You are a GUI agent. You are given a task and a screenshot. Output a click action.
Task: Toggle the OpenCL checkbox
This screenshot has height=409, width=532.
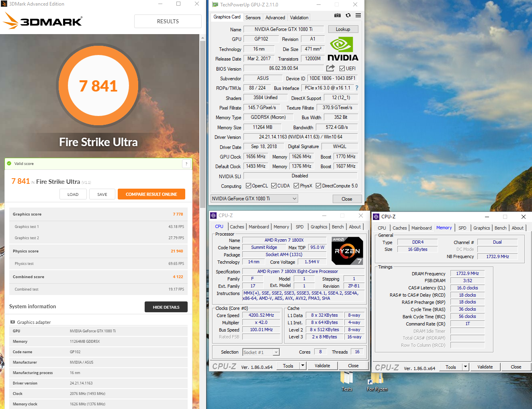tap(249, 186)
